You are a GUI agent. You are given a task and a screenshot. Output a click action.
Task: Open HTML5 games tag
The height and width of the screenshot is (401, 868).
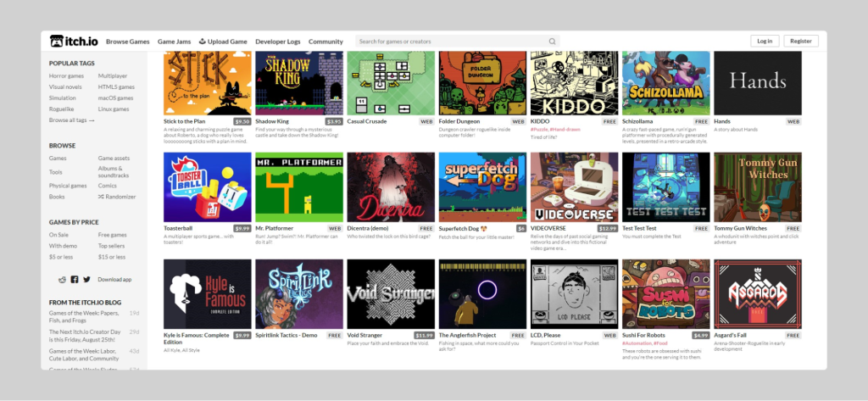116,87
